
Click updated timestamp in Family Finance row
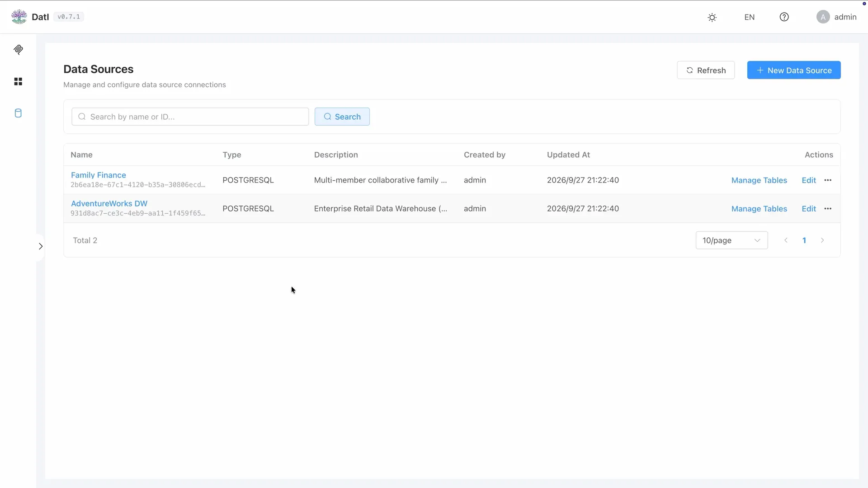[583, 180]
